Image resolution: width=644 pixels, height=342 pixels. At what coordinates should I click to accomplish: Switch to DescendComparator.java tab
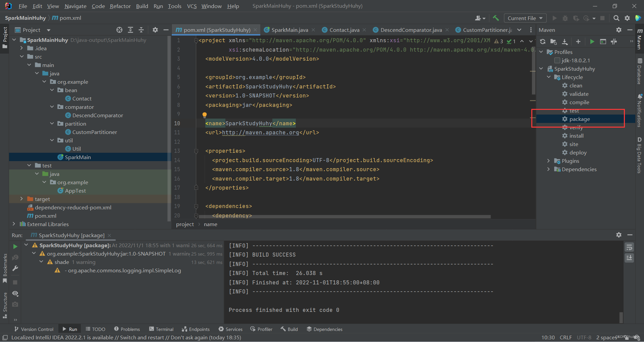[x=411, y=30]
